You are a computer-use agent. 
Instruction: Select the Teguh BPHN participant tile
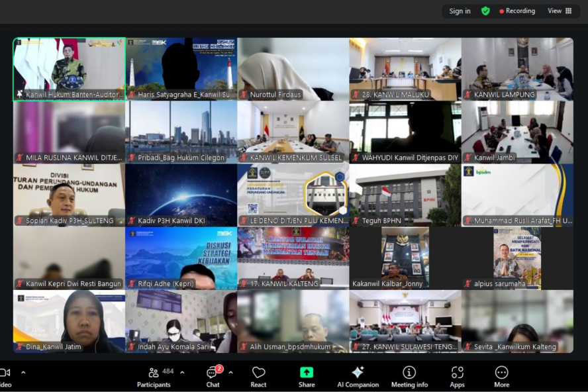pos(405,195)
